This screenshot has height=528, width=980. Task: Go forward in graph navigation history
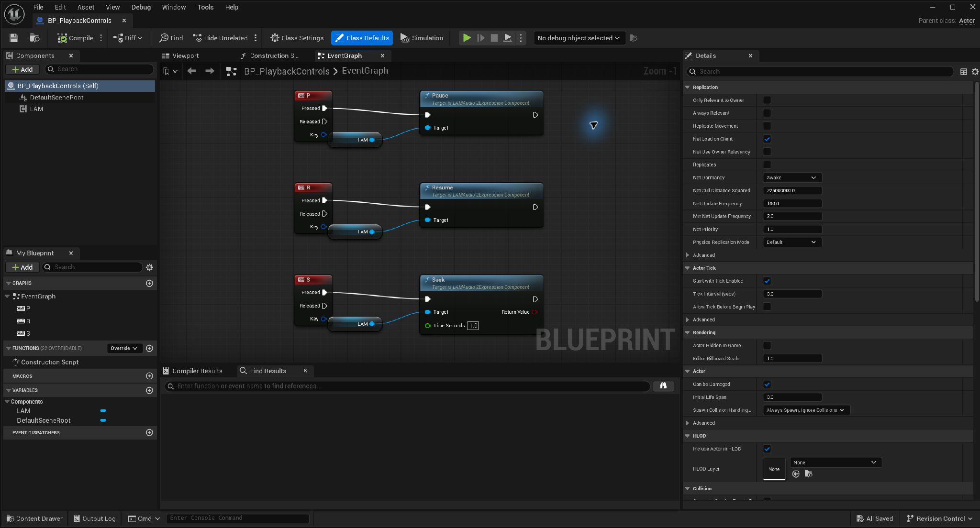tap(210, 71)
